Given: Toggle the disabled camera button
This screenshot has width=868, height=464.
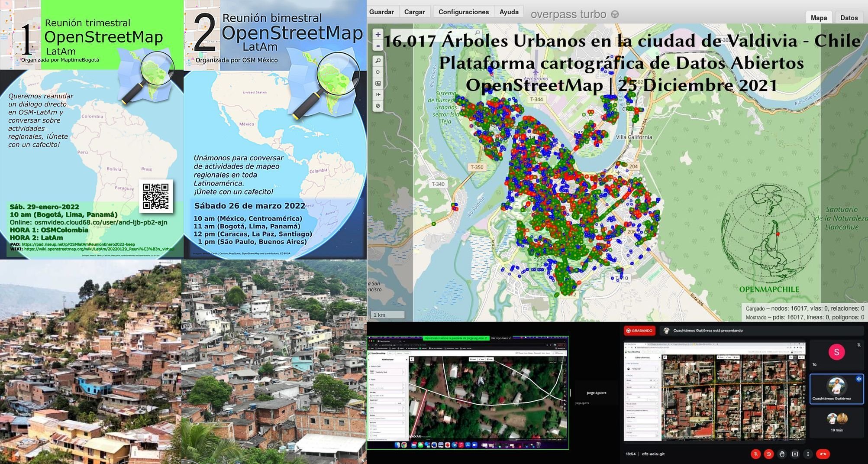Looking at the screenshot, I should coord(768,454).
